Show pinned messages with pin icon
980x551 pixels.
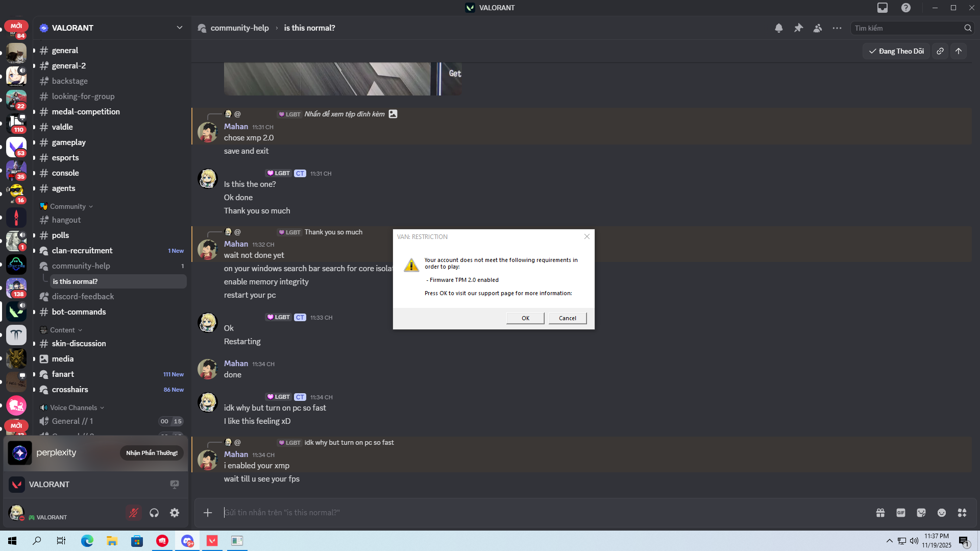point(798,28)
